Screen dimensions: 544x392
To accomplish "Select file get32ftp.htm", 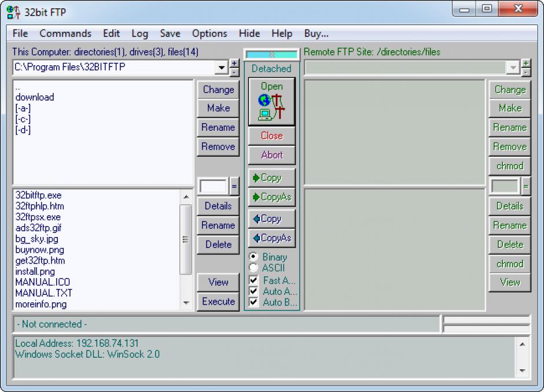I will pos(41,261).
